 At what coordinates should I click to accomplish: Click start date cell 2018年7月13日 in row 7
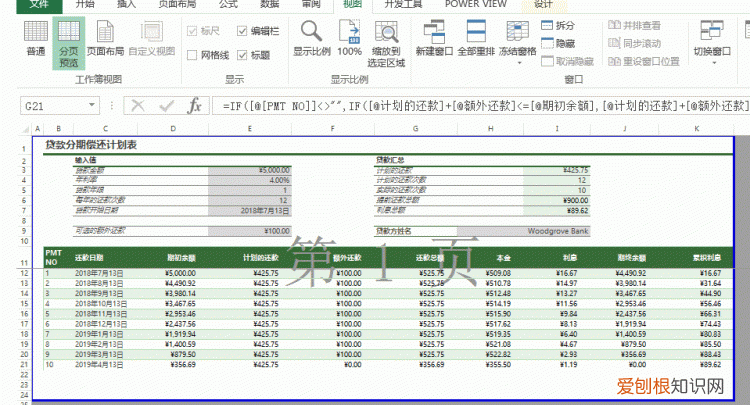[249, 210]
